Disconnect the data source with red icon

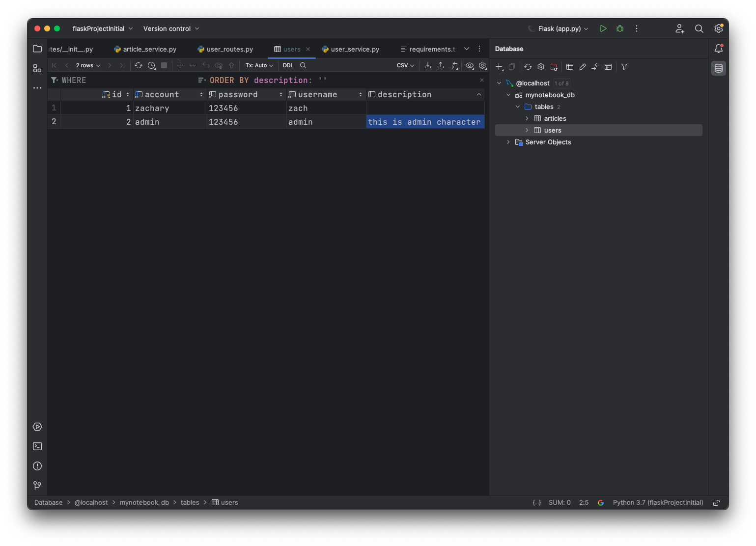point(554,67)
